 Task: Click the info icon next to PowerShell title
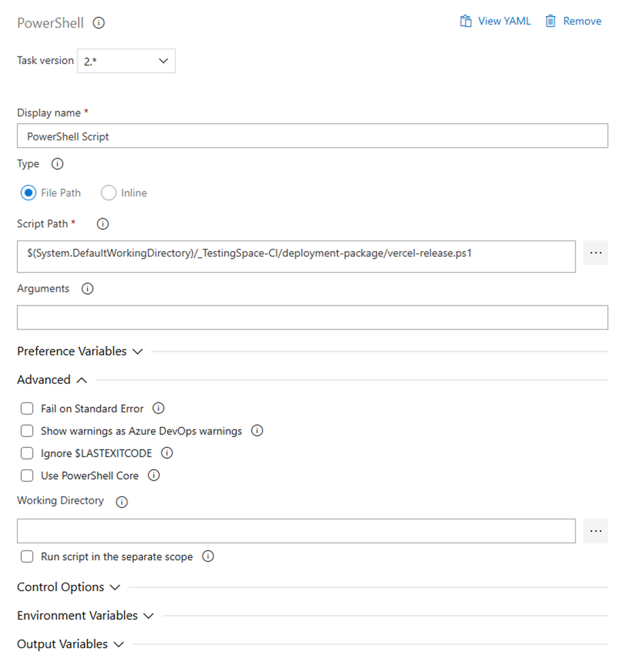pos(99,23)
